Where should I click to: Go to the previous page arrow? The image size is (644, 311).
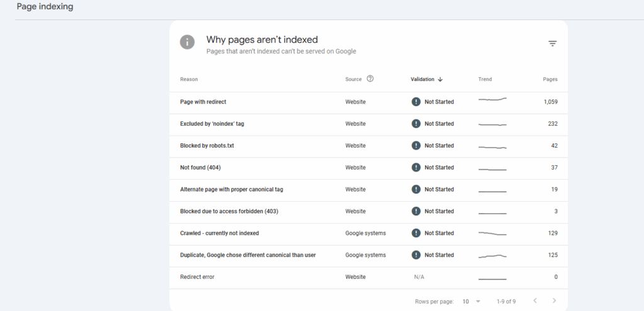pyautogui.click(x=535, y=301)
